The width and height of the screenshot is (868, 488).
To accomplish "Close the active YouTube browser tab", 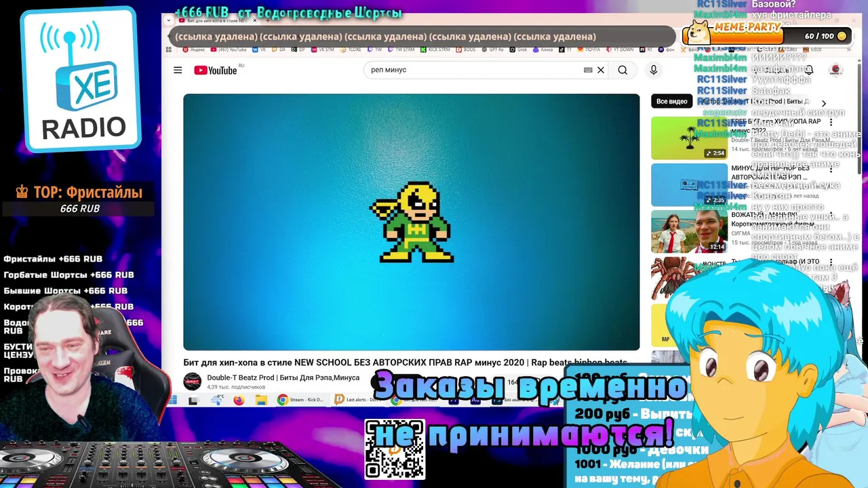I will 255,20.
